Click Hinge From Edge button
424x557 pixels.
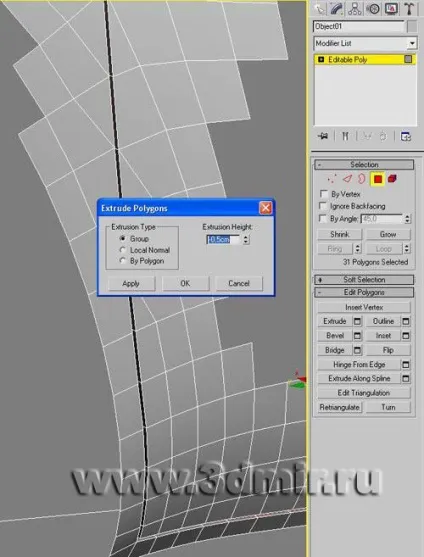359,364
